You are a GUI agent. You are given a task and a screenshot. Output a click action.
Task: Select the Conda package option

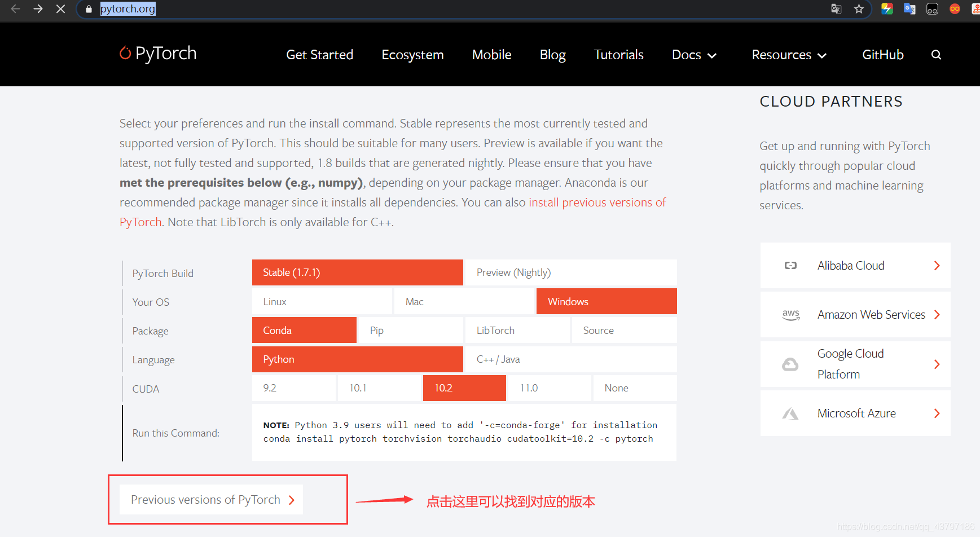[304, 331]
